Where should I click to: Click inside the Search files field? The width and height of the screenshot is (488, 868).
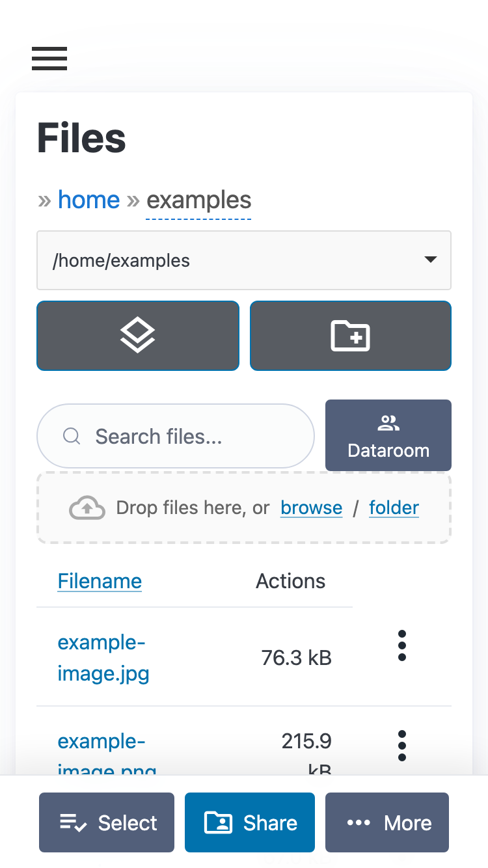coord(176,436)
